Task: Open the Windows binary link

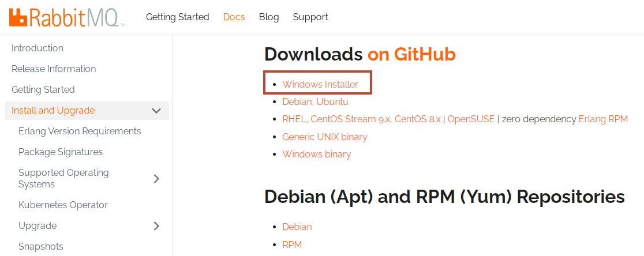Action: [x=317, y=155]
